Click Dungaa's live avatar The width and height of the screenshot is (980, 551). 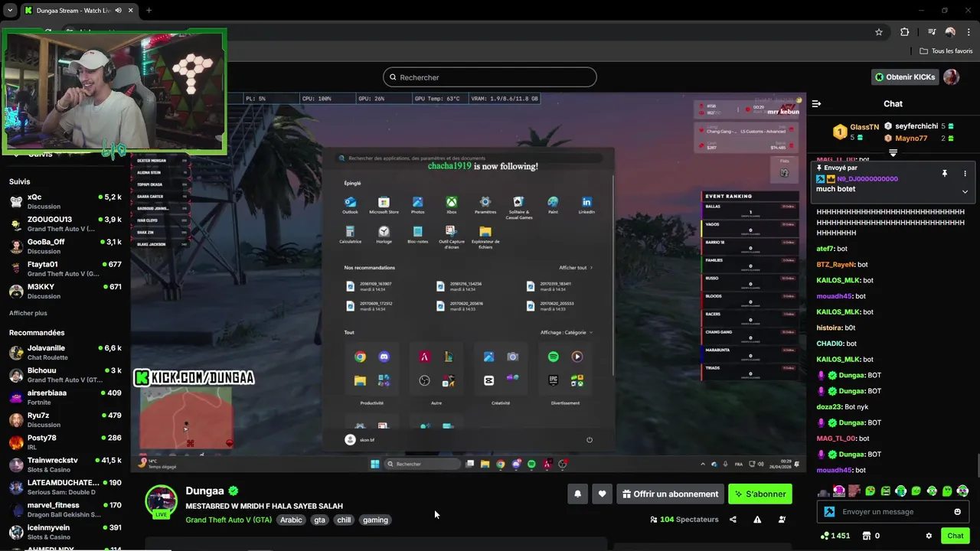(x=162, y=502)
